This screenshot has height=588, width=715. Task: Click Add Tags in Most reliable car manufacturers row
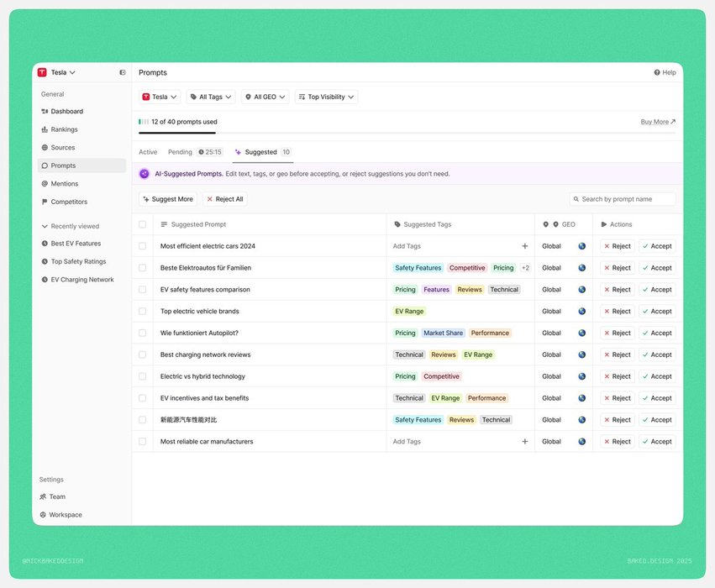407,442
